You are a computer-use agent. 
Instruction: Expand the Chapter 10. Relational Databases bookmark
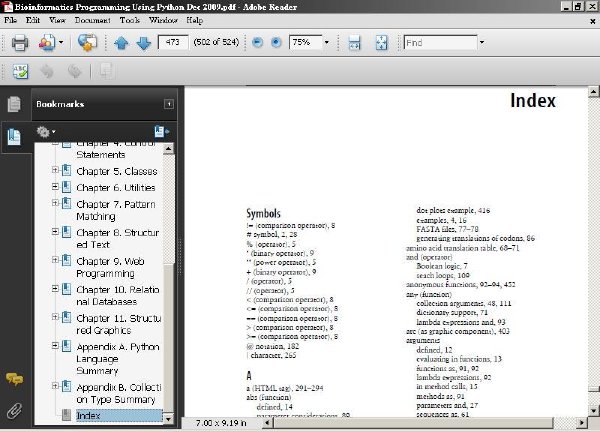coord(55,289)
